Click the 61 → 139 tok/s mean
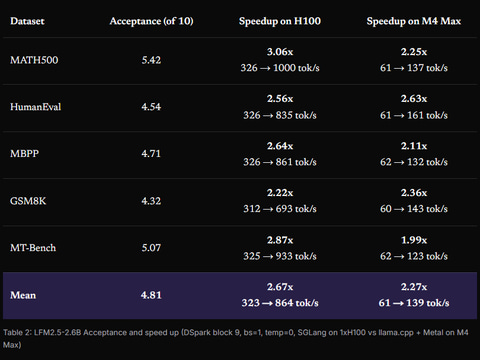 [x=414, y=303]
